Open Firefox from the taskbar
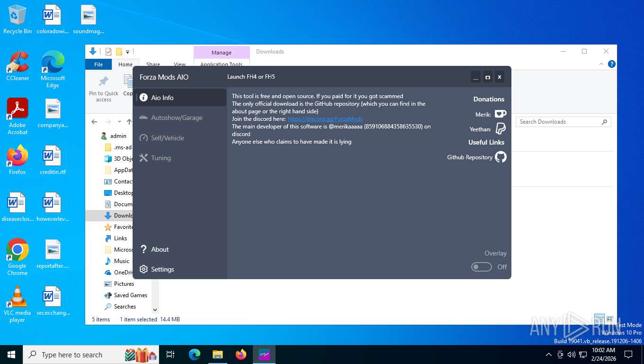This screenshot has height=364, width=644. click(x=241, y=355)
